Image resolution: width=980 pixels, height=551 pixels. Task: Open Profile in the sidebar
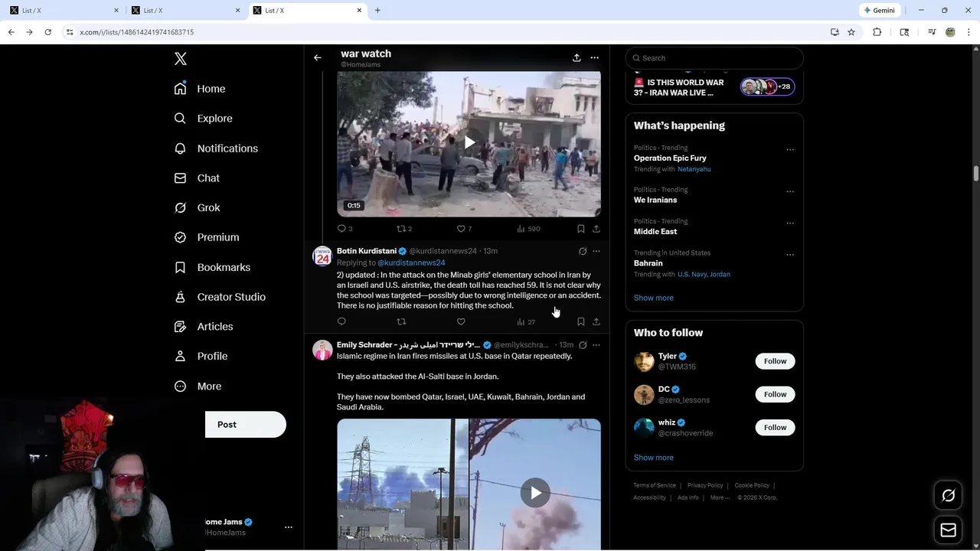201,357
